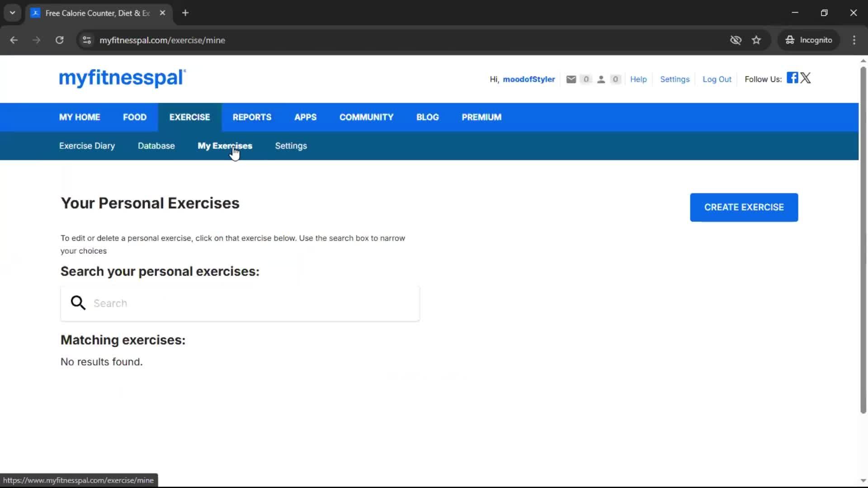The image size is (868, 488).
Task: Open the account Settings link in header
Action: pyautogui.click(x=675, y=80)
